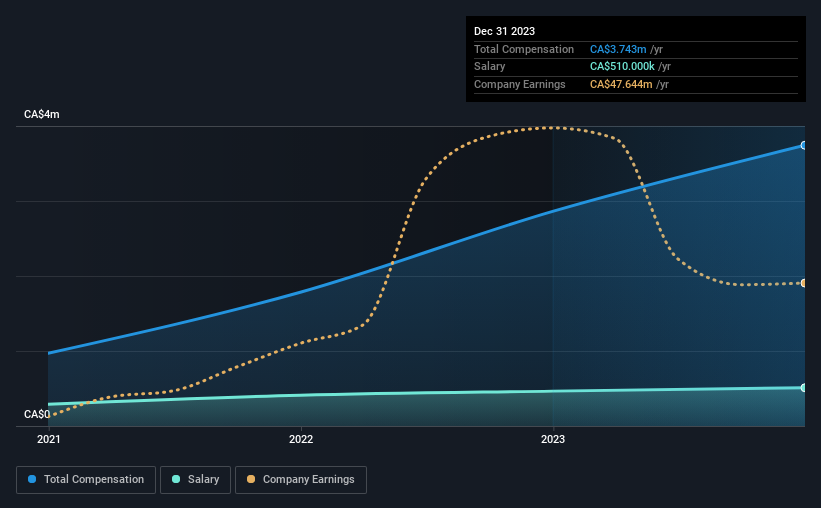Viewport: 821px width, 508px height.
Task: Click the CA$0 y-axis label
Action: pyautogui.click(x=37, y=414)
